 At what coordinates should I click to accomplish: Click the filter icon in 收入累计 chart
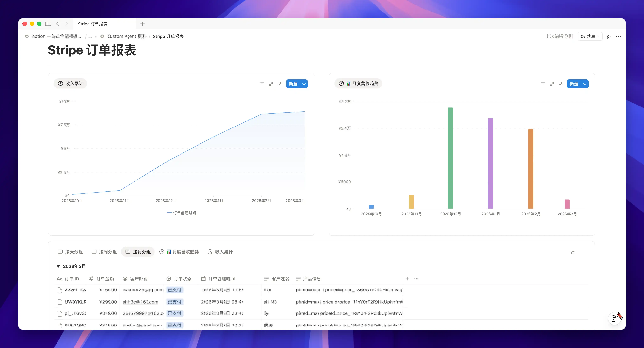[262, 84]
